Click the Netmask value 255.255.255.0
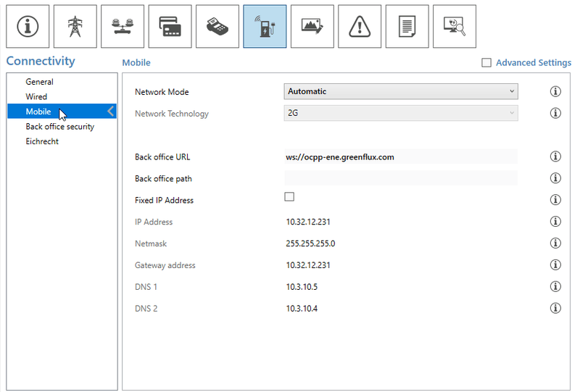Viewport: 580px width, 392px height. (310, 243)
